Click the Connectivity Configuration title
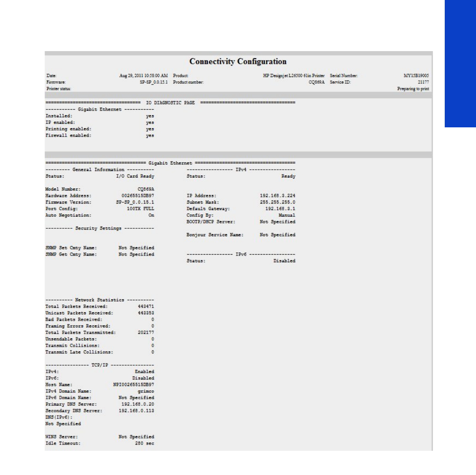The width and height of the screenshot is (476, 475). [238, 61]
